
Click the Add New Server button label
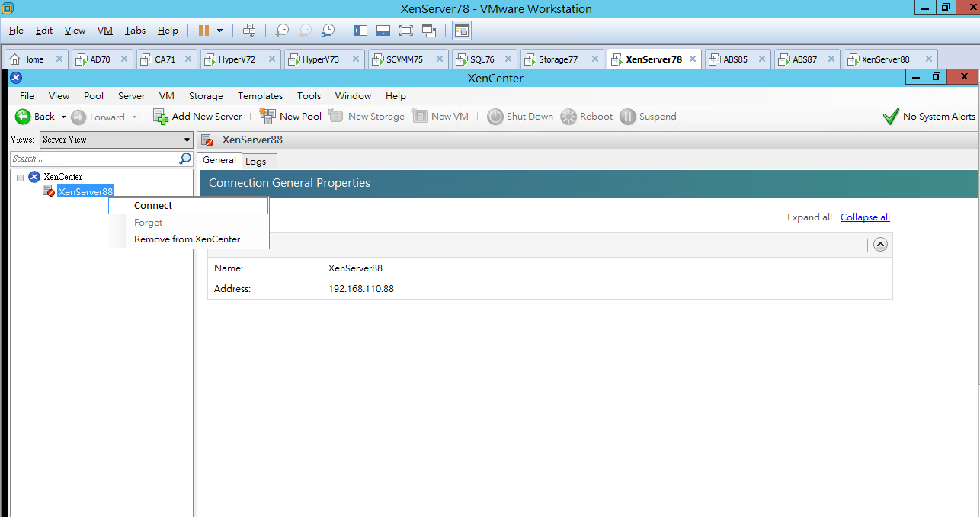click(x=207, y=117)
